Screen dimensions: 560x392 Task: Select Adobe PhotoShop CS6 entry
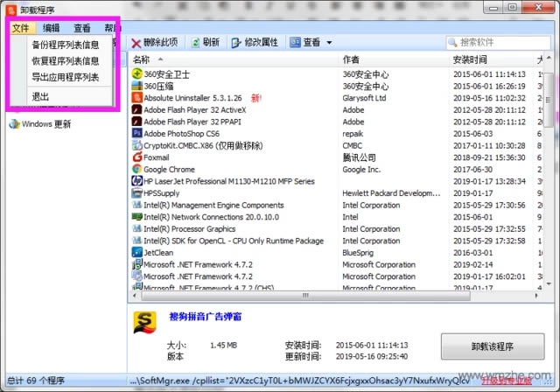(x=182, y=134)
